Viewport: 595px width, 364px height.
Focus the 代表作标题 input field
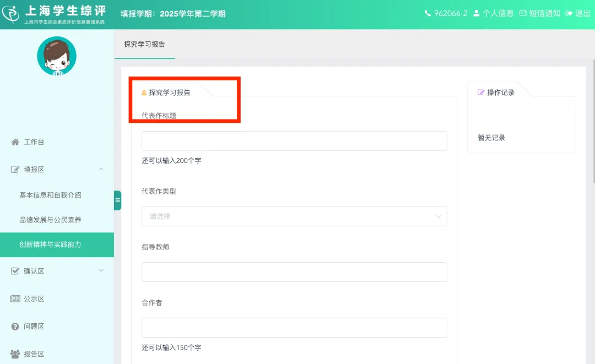pos(294,141)
